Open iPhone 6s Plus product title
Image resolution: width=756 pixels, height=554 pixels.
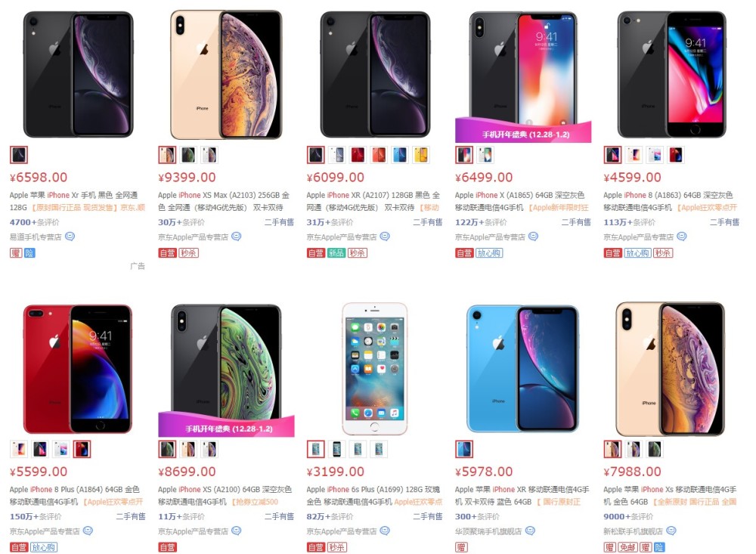point(374,495)
